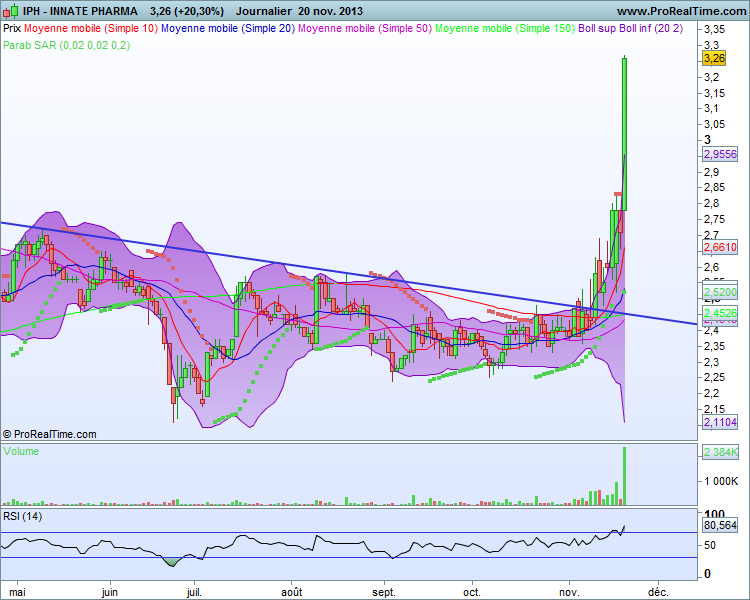Screen dimensions: 750x600
Task: Click the déc. label on time axis
Action: pyautogui.click(x=658, y=592)
